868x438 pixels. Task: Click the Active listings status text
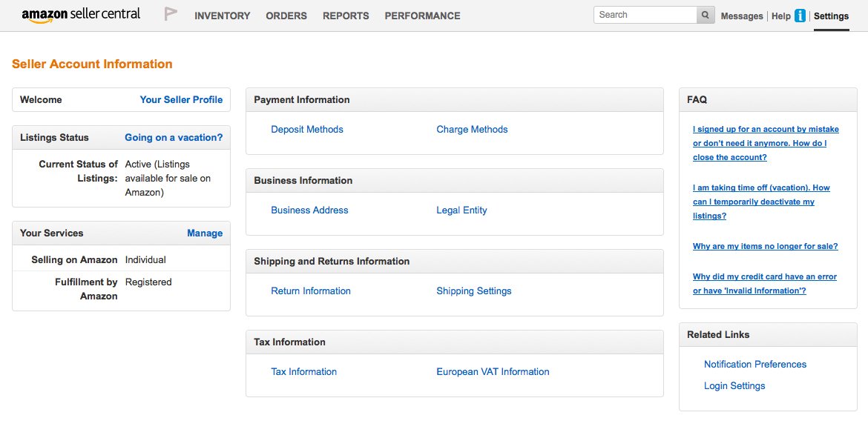click(x=168, y=178)
